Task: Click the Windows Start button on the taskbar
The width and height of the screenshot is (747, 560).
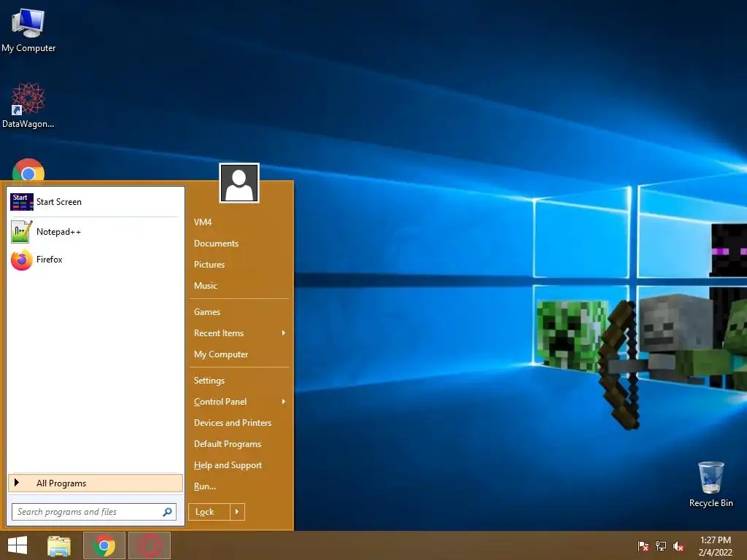Action: [18, 545]
